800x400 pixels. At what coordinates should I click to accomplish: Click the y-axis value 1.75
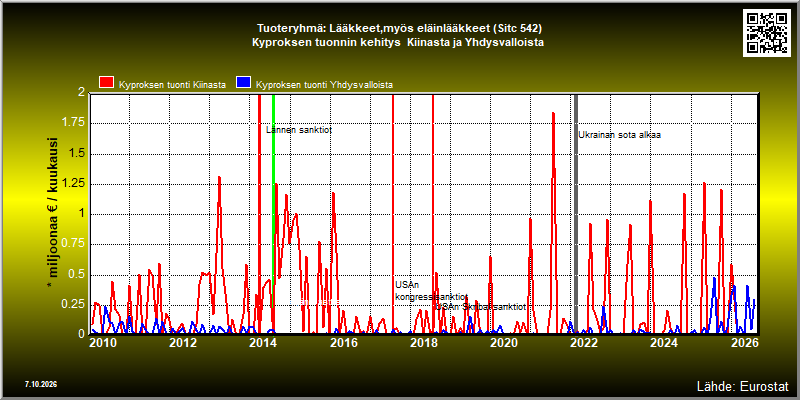(74, 123)
